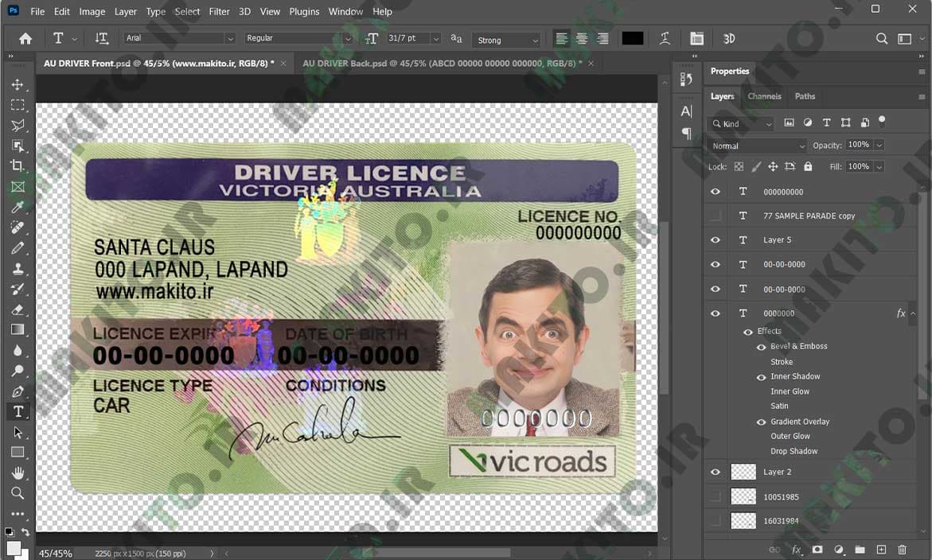Click the 3D button in options bar
This screenshot has height=560, width=932.
click(x=729, y=39)
